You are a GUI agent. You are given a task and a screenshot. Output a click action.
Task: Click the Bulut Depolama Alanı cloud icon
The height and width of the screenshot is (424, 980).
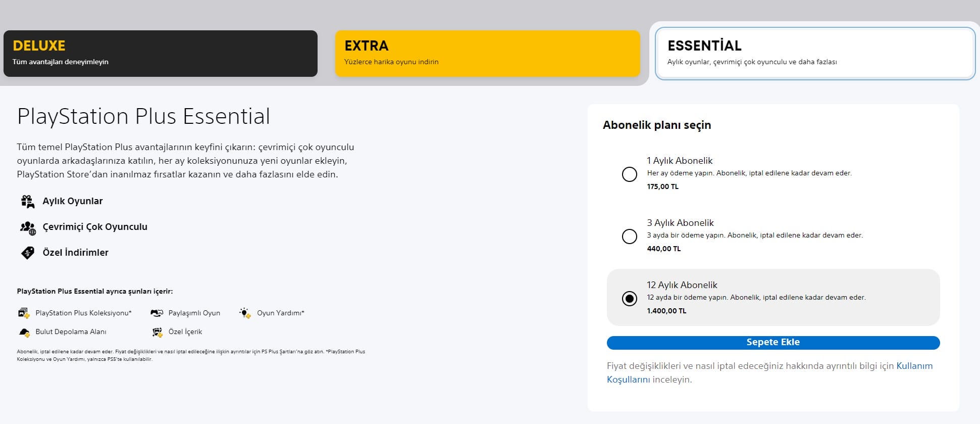[24, 332]
